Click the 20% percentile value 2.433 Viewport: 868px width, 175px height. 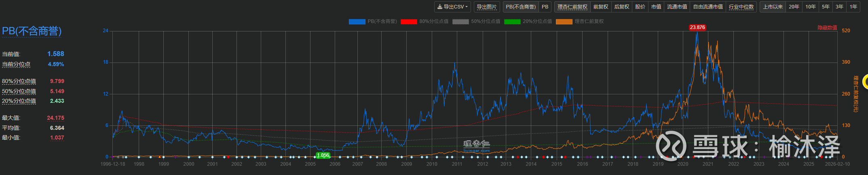tap(57, 101)
